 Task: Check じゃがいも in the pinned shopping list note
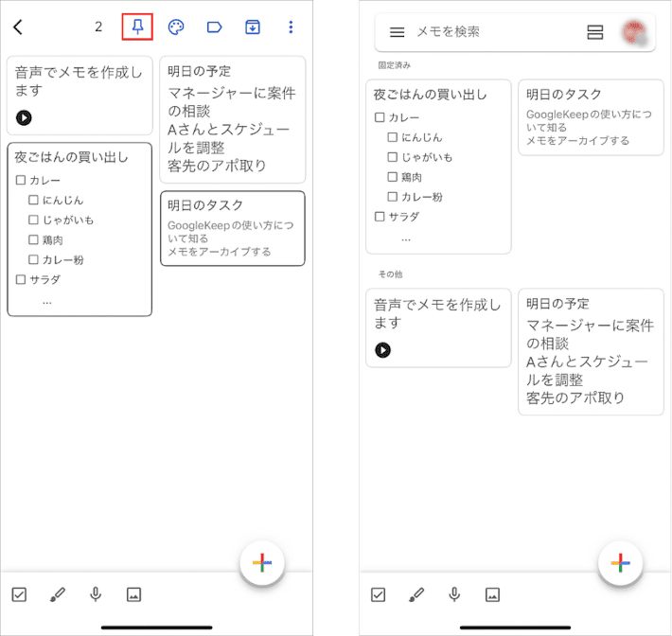tap(393, 157)
